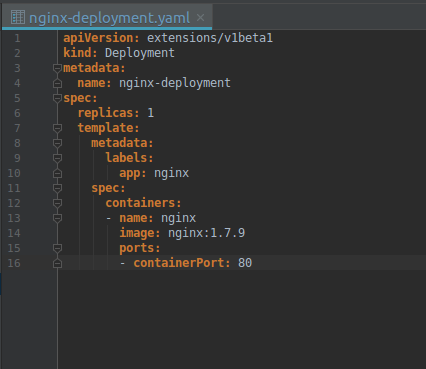Click the containers key
Screen dimensions: 426x369
click(x=143, y=203)
